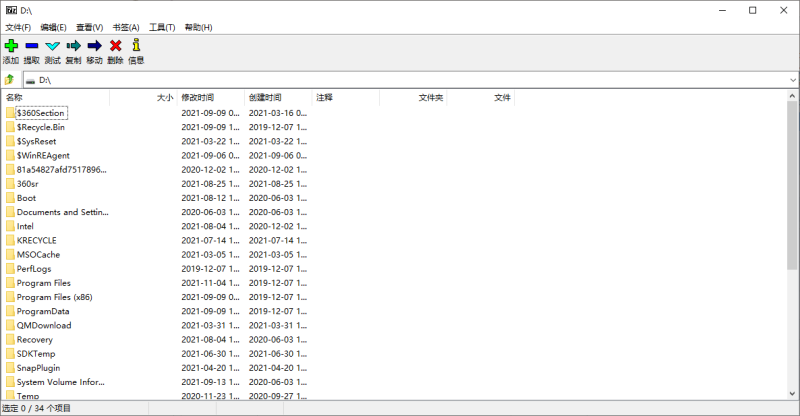Click the Info (信息) toolbar icon
800x416 pixels.
pos(136,45)
